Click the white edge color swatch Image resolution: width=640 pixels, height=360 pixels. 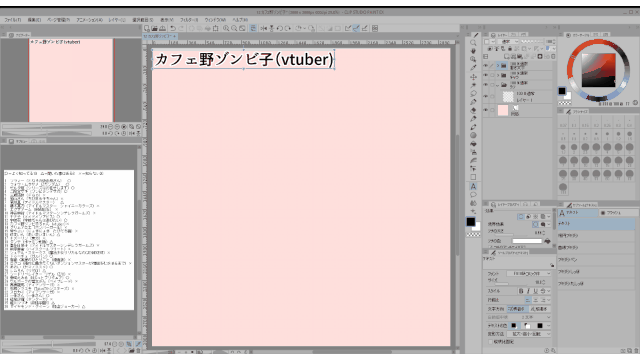click(x=527, y=241)
